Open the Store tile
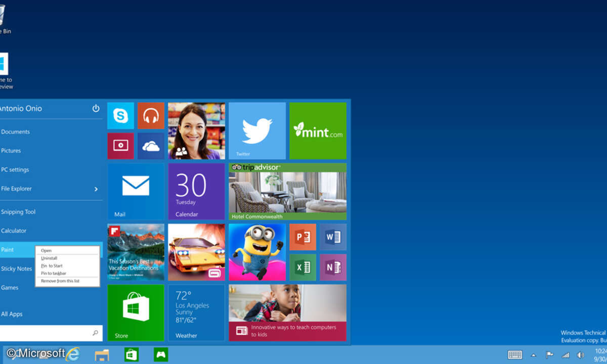 [136, 313]
